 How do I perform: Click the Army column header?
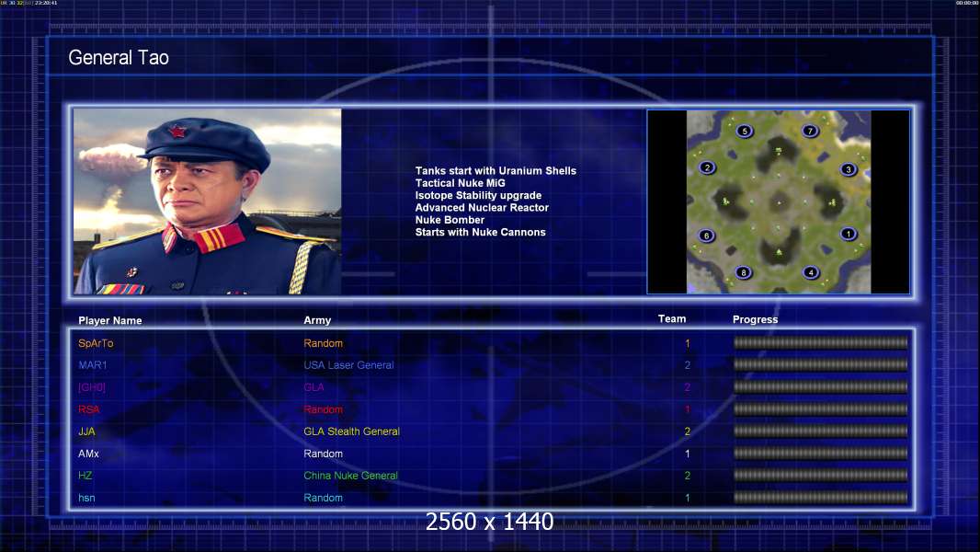pos(317,320)
